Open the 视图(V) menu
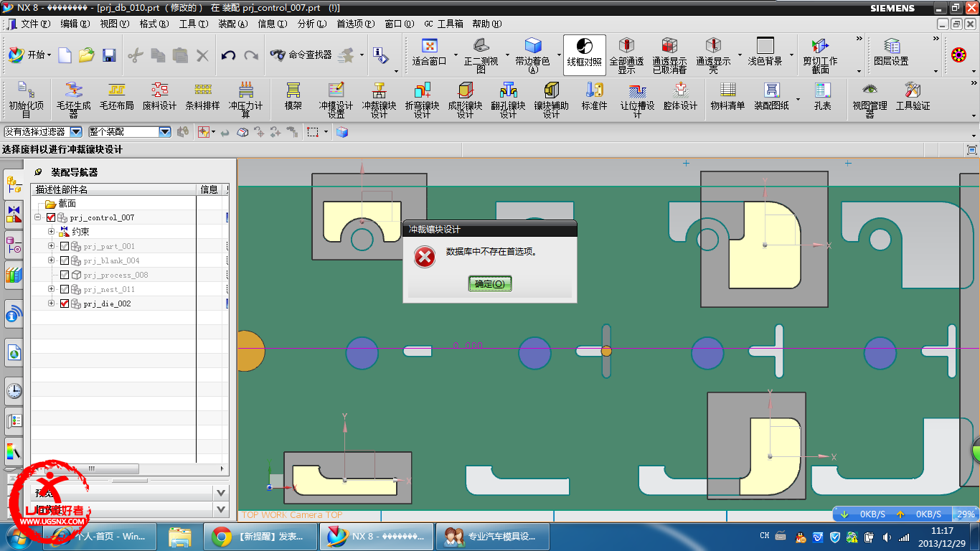 [115, 24]
